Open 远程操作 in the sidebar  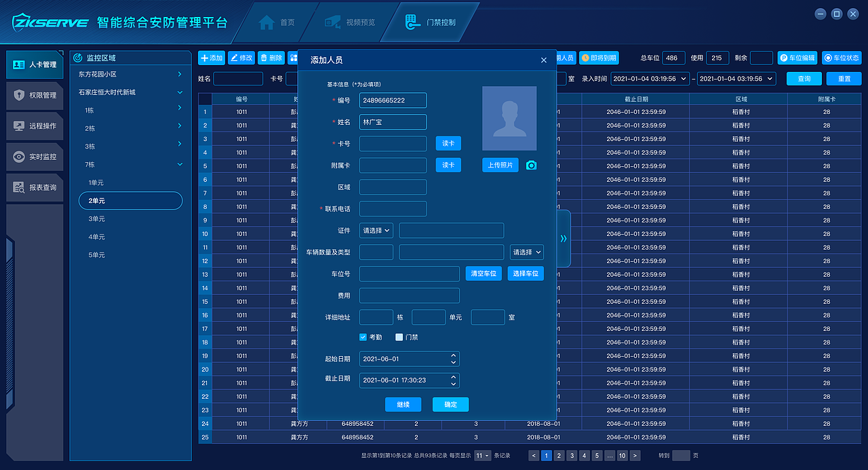tap(35, 126)
